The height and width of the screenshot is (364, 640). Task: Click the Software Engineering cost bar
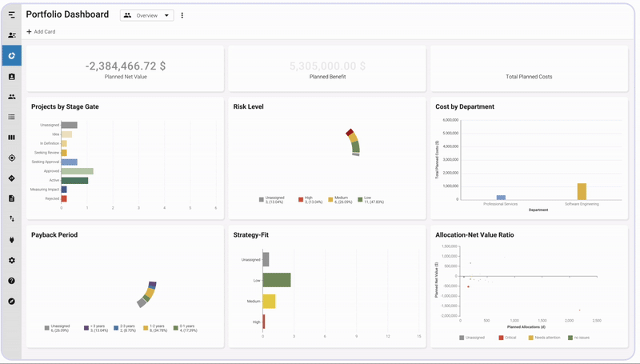[582, 191]
